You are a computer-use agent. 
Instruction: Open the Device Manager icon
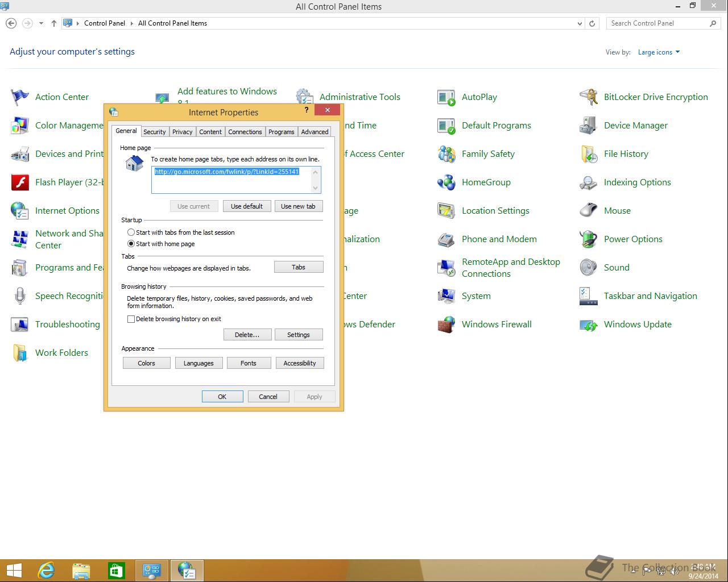[589, 126]
